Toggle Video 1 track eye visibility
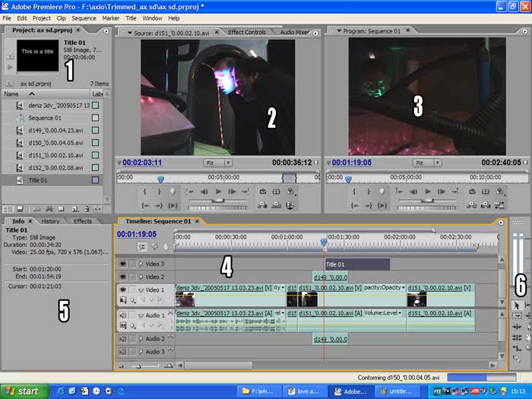 point(123,290)
